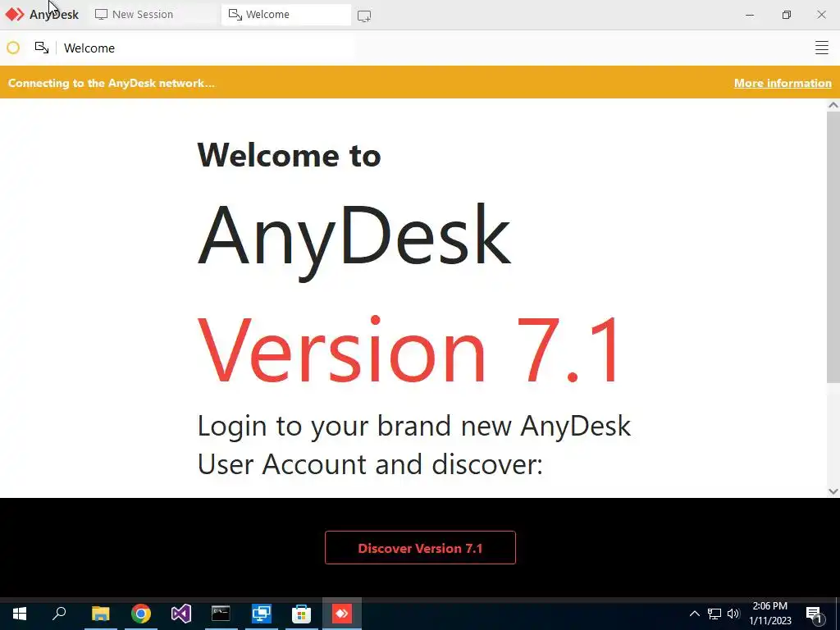
Task: Minimize the AnyDesk window
Action: coord(750,15)
